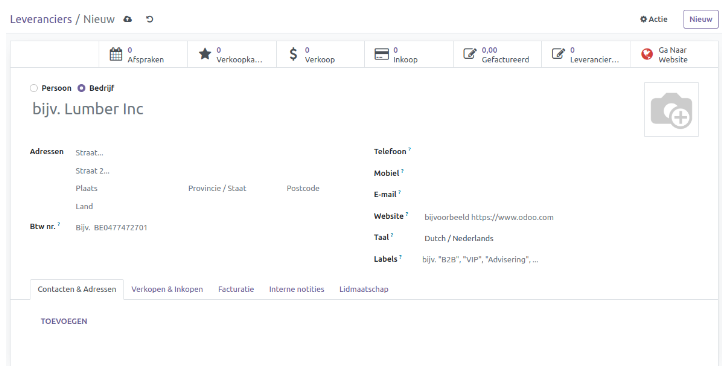Click the help tooltip next to Mobiel
The height and width of the screenshot is (379, 722).
pos(402,171)
